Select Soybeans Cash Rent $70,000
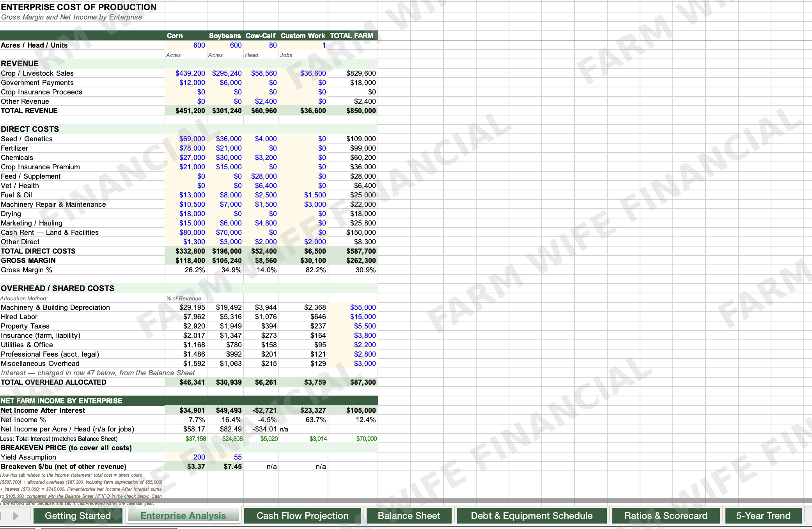The image size is (812, 529). coord(225,233)
